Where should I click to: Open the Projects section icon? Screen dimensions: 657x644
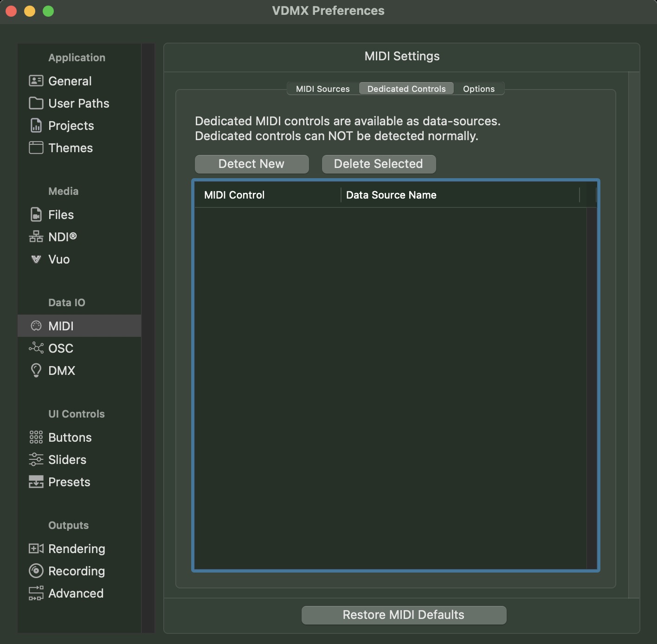36,125
